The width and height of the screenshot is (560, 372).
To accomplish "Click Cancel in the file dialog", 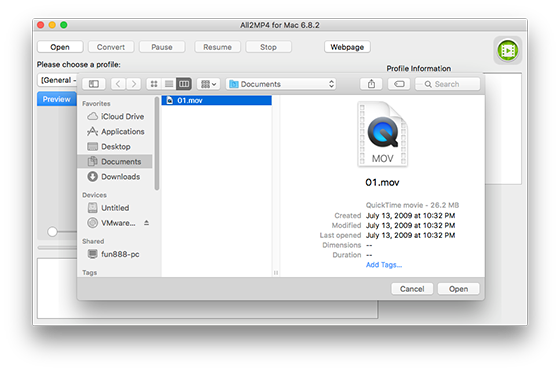I will pos(412,289).
